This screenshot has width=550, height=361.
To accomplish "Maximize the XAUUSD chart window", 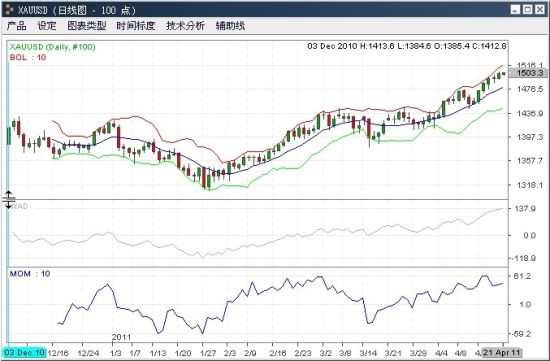I will point(528,9).
